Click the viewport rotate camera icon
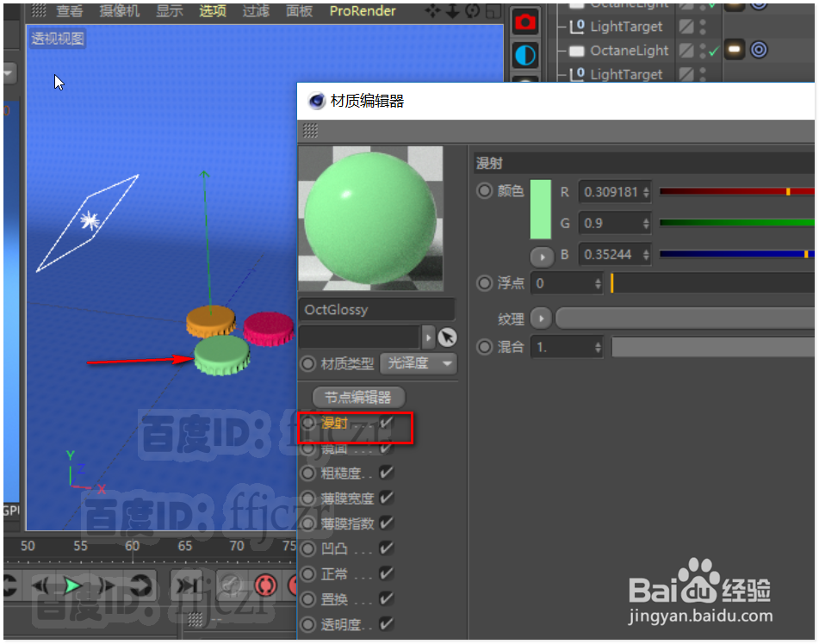 coord(472,11)
